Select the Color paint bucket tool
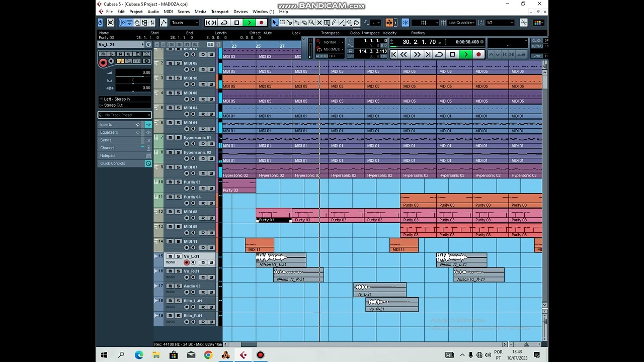The image size is (644, 362). point(356,23)
